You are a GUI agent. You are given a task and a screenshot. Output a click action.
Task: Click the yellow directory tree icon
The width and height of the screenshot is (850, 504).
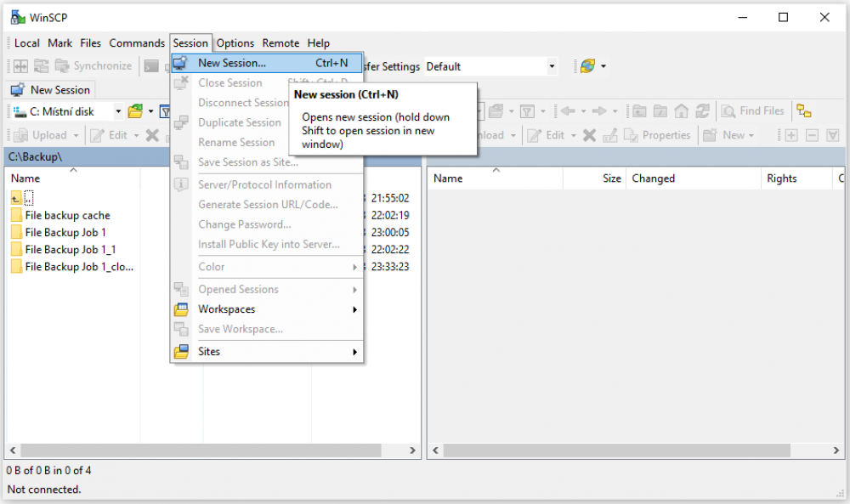803,111
